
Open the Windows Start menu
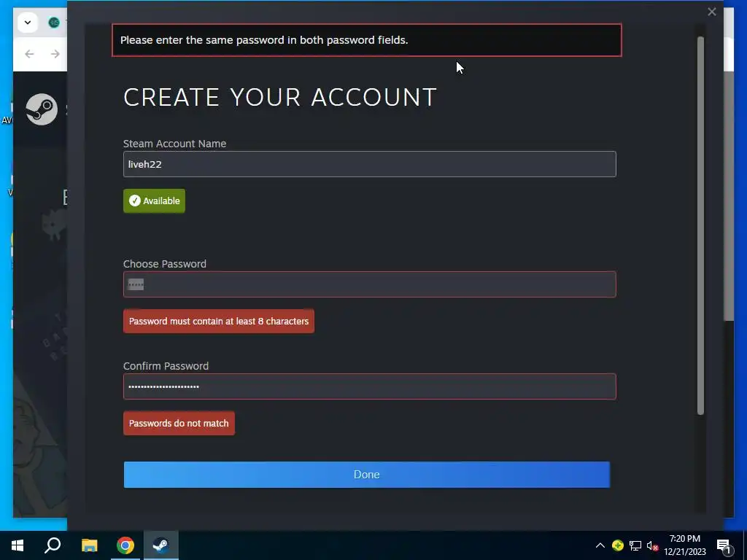(18, 545)
